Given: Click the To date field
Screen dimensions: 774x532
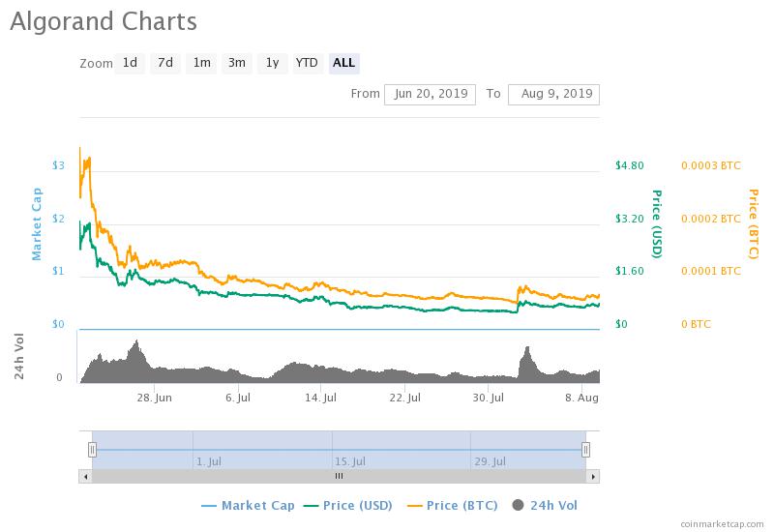Looking at the screenshot, I should click(553, 94).
